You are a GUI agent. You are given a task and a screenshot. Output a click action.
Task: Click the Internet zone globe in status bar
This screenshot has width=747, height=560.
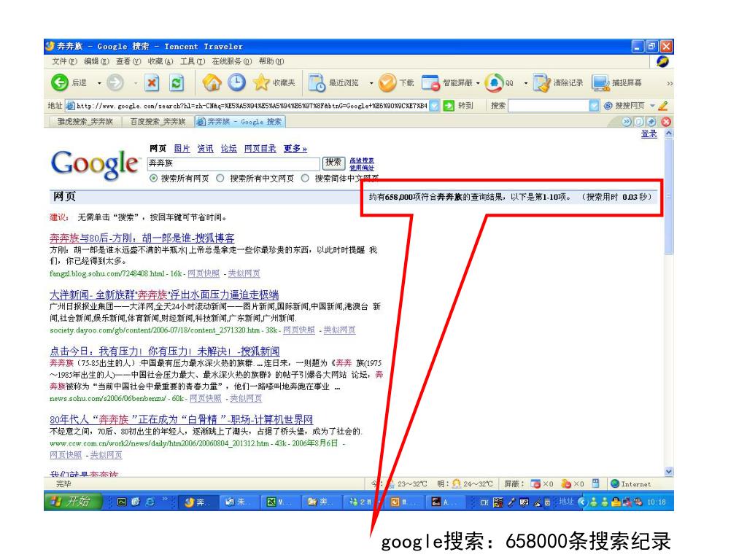tap(615, 484)
